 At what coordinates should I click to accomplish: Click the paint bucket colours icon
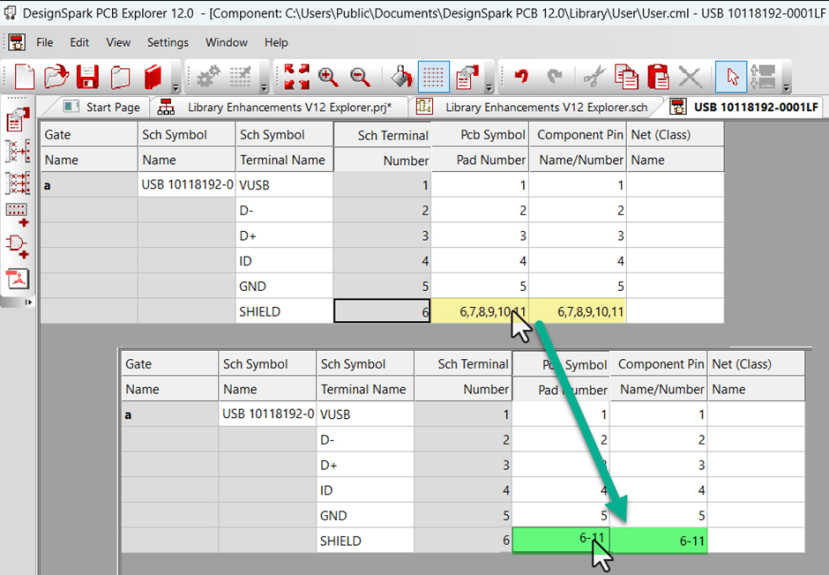(x=401, y=77)
